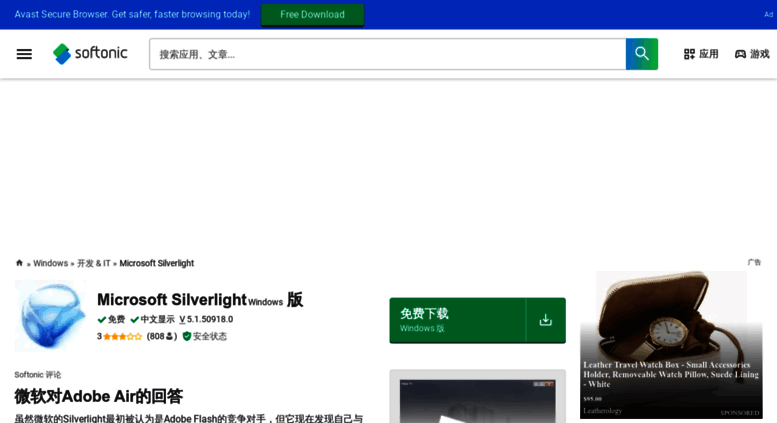Click the green search magnifier button
The height and width of the screenshot is (423, 777).
pyautogui.click(x=642, y=54)
